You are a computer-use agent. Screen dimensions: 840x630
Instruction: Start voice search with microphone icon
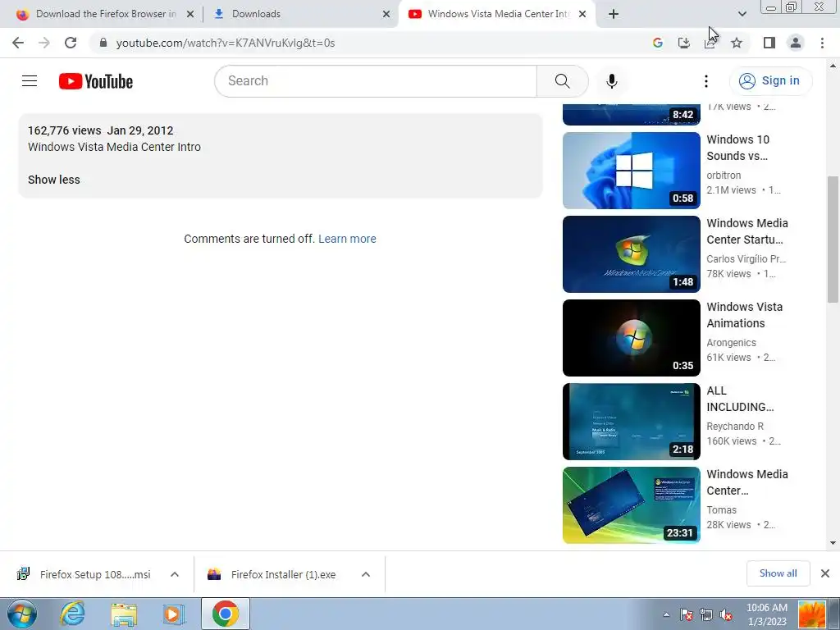(x=611, y=81)
